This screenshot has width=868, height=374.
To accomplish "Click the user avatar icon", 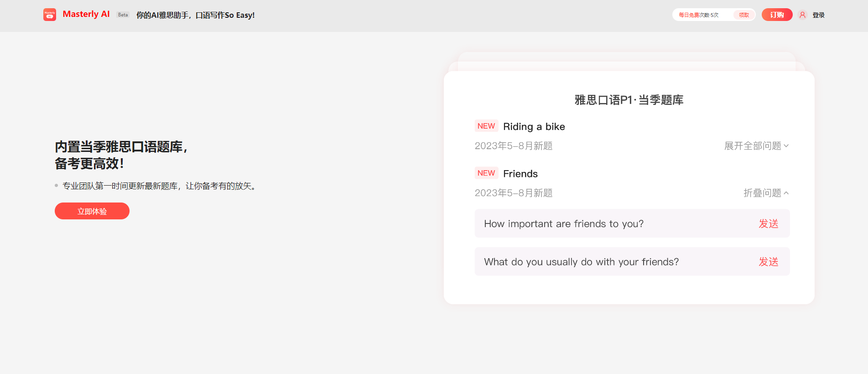I will (x=802, y=15).
